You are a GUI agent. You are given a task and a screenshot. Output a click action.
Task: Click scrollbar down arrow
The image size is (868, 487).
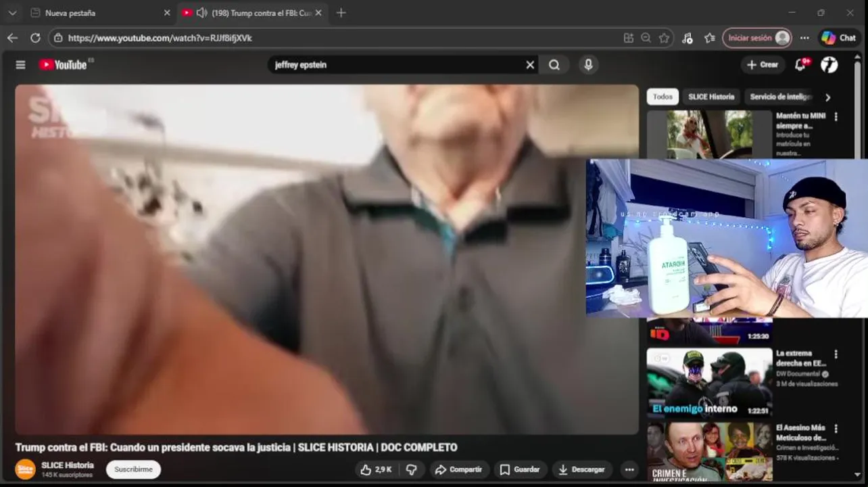[859, 475]
